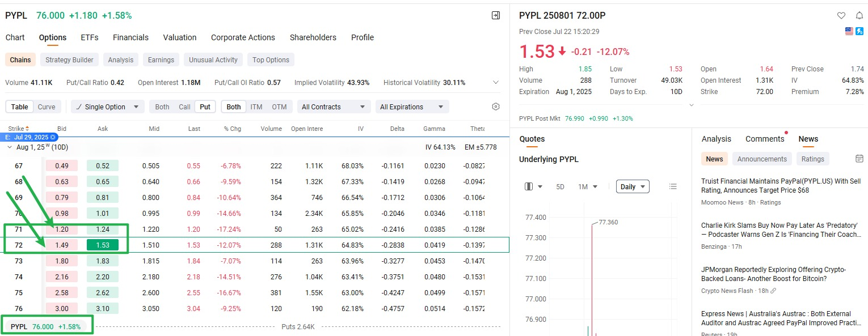868x336 pixels.
Task: Set a price alert with the bell icon
Action: click(859, 15)
